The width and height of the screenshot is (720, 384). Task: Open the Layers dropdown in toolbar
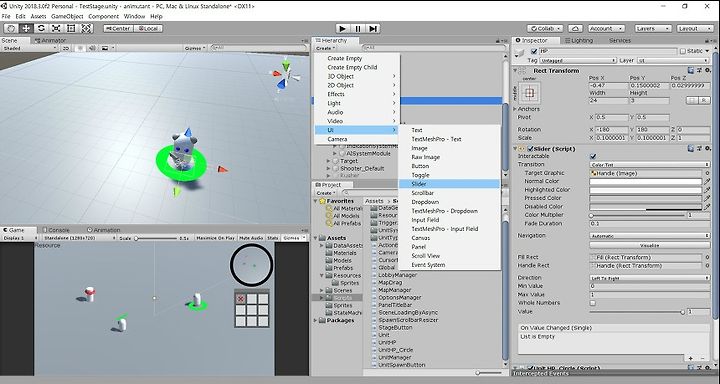[x=653, y=28]
